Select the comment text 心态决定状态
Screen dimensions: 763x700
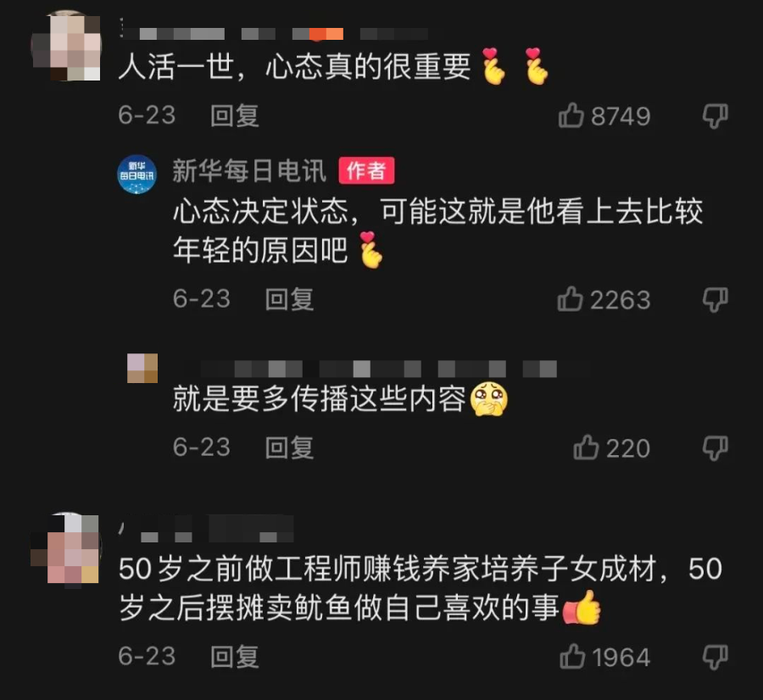click(x=260, y=212)
